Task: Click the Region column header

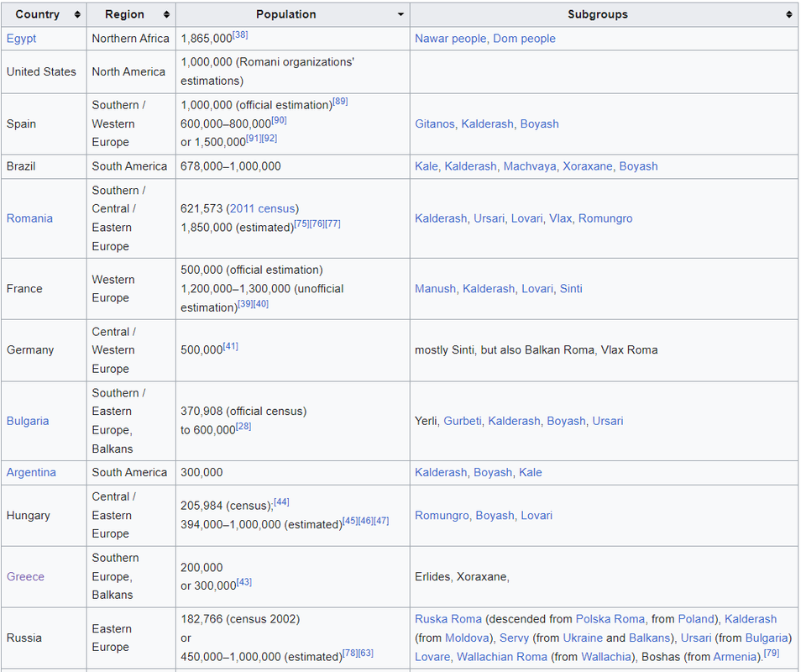Action: point(131,14)
